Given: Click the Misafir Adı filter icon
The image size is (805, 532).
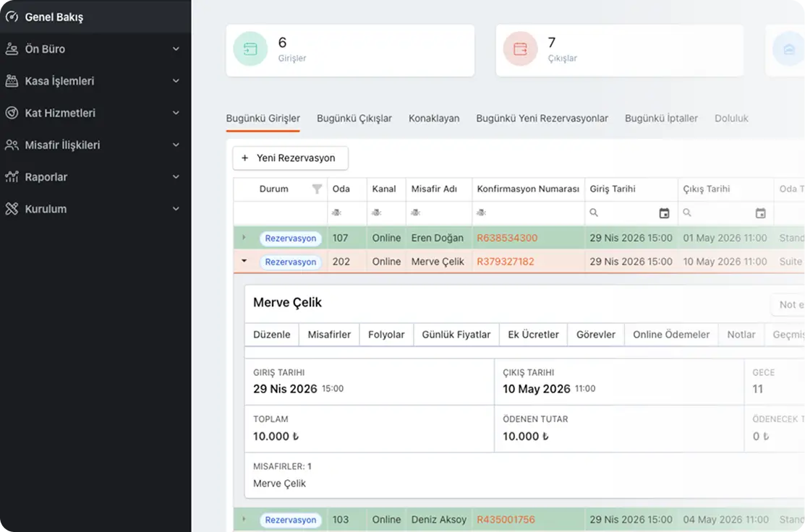Looking at the screenshot, I should pos(416,213).
